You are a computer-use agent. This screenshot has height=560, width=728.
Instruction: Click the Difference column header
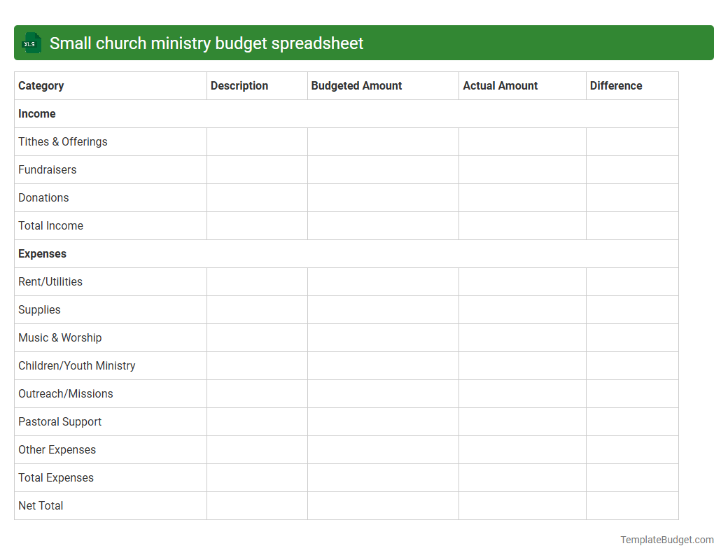click(615, 85)
